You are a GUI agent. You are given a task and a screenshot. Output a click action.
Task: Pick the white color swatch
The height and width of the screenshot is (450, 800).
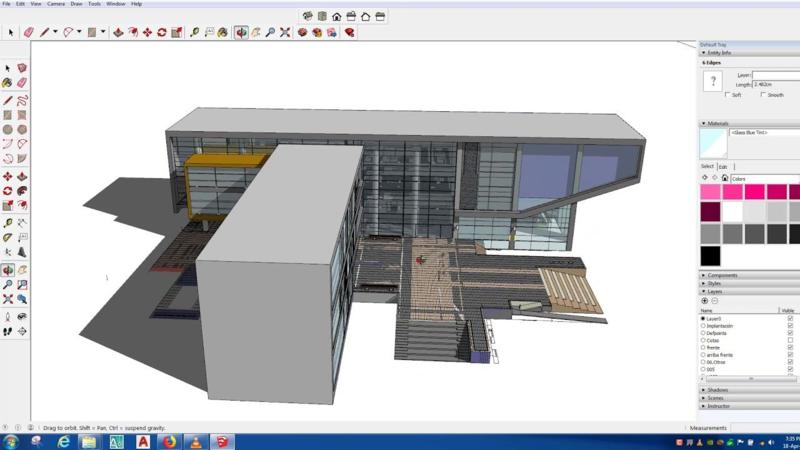click(733, 212)
